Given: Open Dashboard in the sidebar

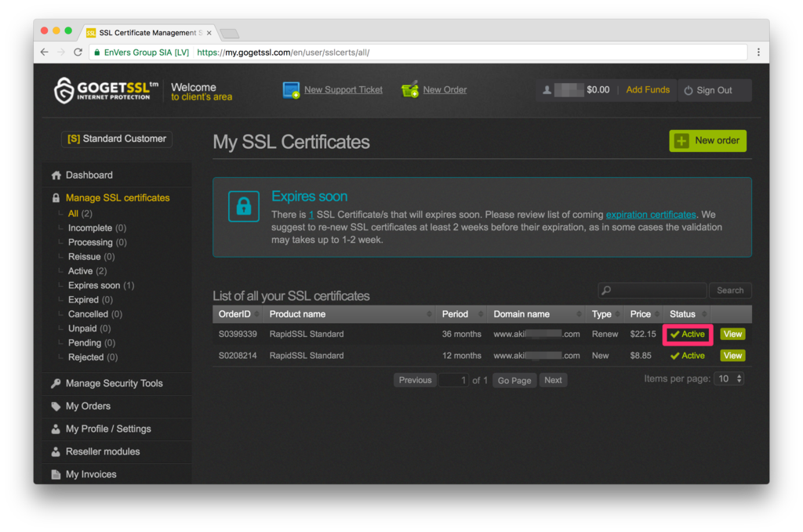Looking at the screenshot, I should click(89, 175).
